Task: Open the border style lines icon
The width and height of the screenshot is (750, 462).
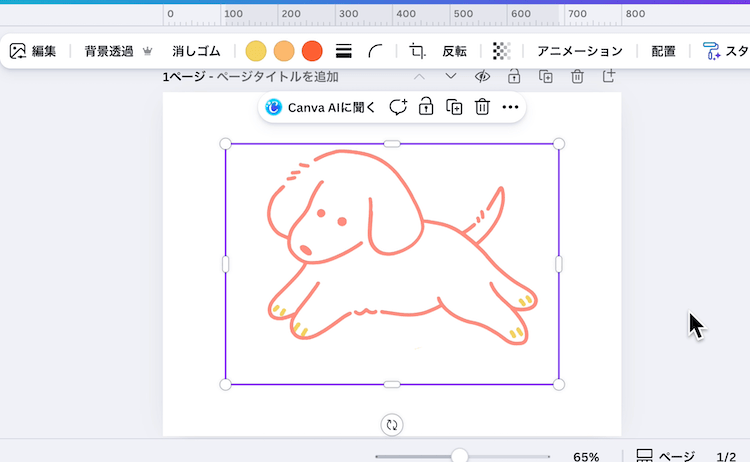Action: [x=343, y=51]
